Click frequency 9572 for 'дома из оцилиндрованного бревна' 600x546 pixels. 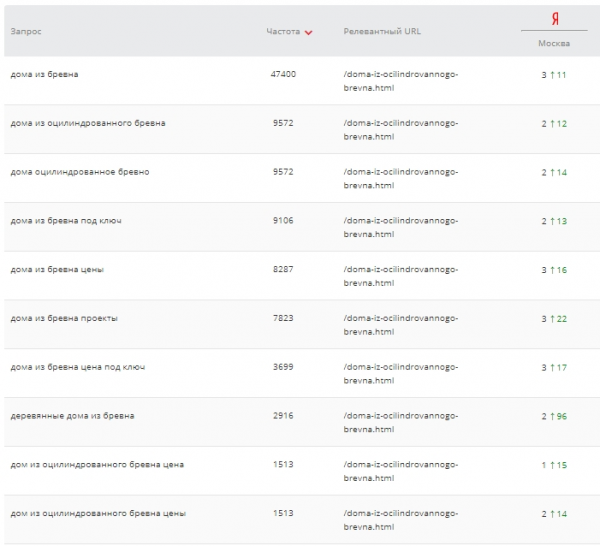point(283,123)
